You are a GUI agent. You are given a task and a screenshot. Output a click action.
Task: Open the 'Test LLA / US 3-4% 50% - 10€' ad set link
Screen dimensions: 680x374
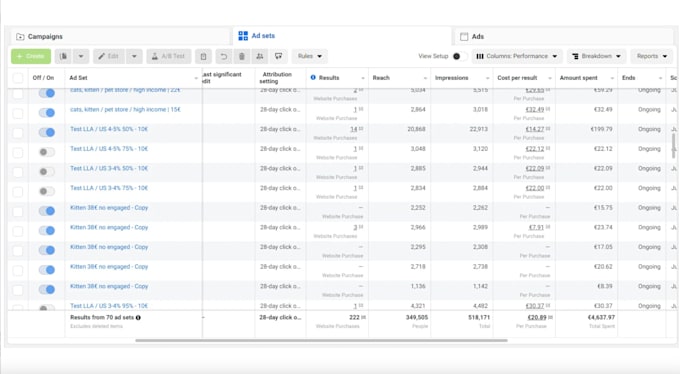coord(109,168)
